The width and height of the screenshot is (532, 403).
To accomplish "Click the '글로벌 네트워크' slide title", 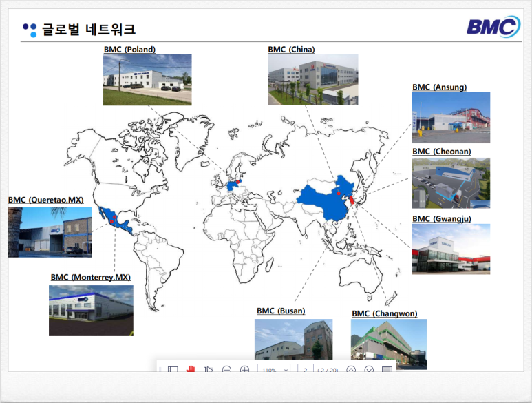I will click(x=89, y=29).
